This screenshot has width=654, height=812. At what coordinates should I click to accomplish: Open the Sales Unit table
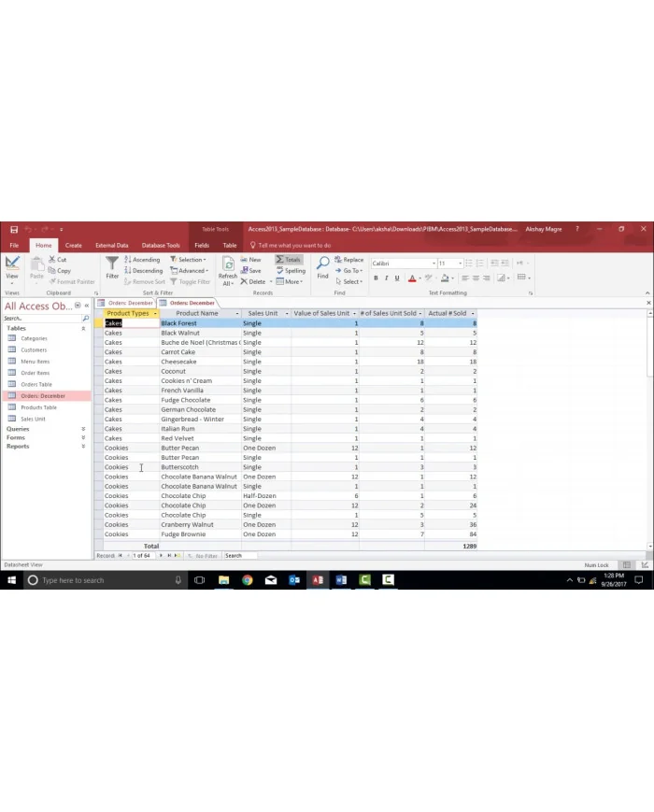(33, 419)
